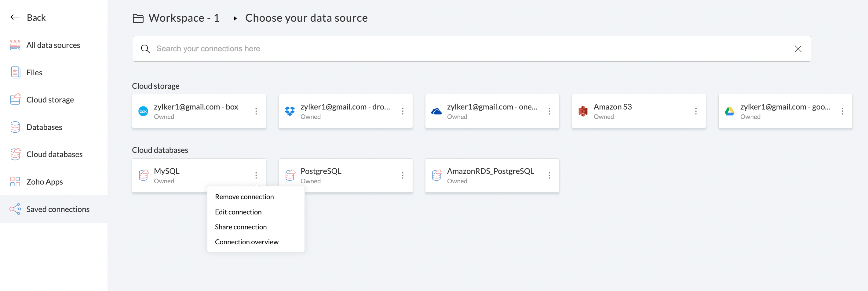Open the Cloud databases sidebar section

tap(54, 154)
